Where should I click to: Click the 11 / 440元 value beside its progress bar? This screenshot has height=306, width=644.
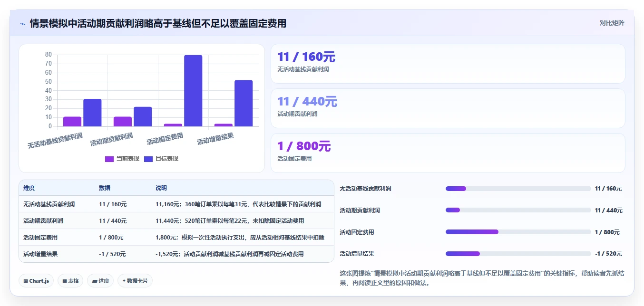coord(609,210)
